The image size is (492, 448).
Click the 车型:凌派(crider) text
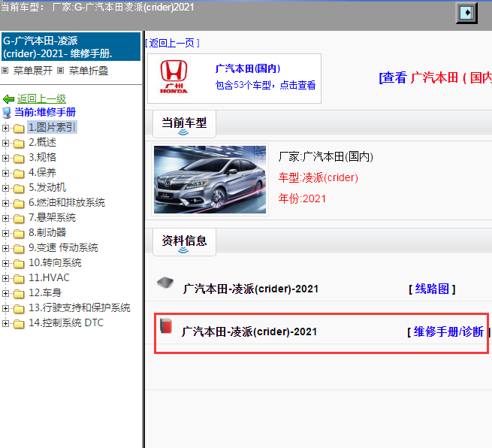coord(318,177)
